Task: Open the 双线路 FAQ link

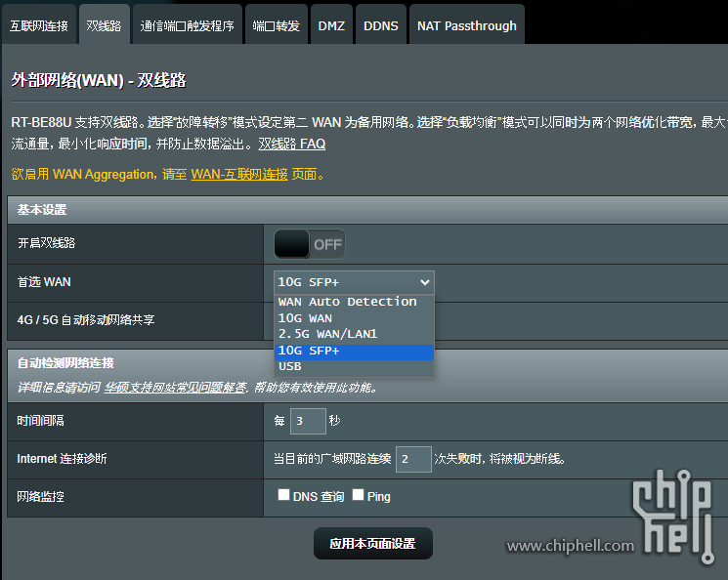Action: click(x=291, y=144)
